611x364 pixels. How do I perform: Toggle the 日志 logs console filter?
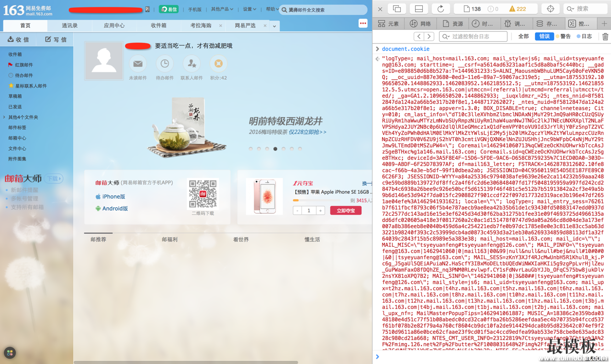[584, 36]
